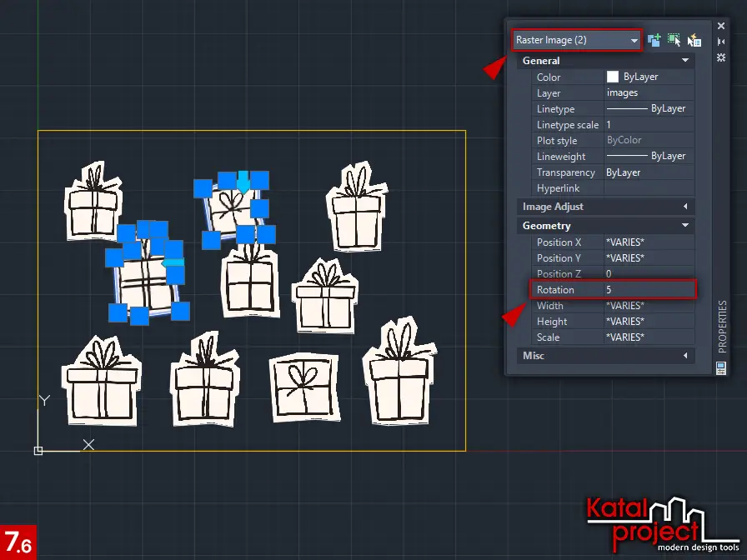Click the Color ByLayer white swatch
The height and width of the screenshot is (560, 747).
(613, 77)
